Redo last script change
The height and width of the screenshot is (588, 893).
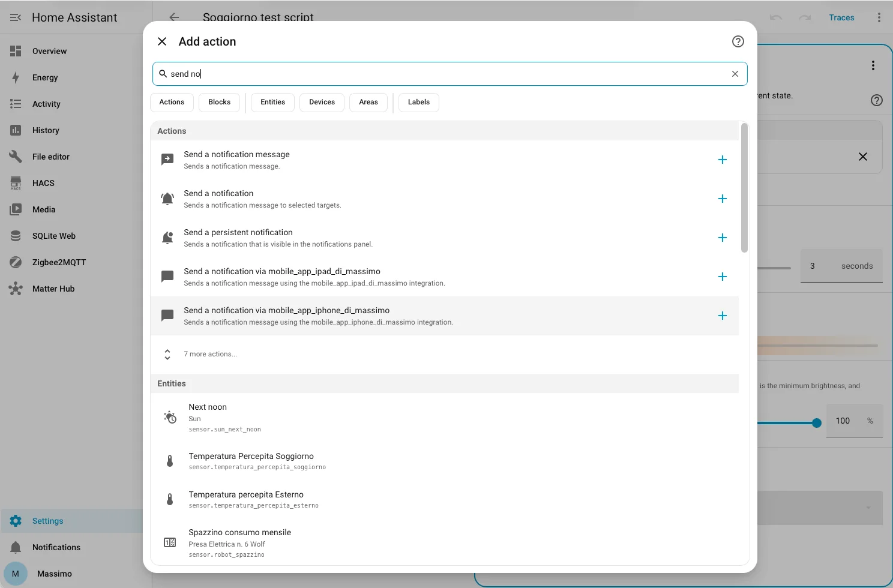click(805, 17)
